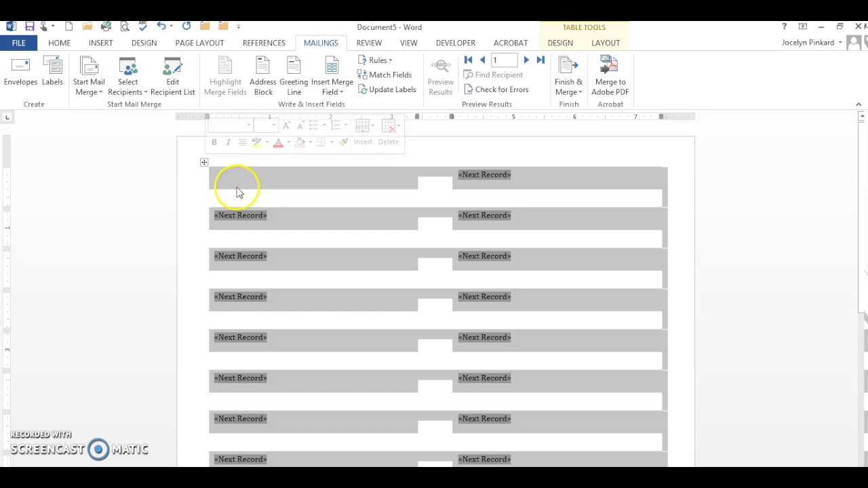Viewport: 868px width, 488px height.
Task: Go to next record arrow
Action: pos(526,60)
